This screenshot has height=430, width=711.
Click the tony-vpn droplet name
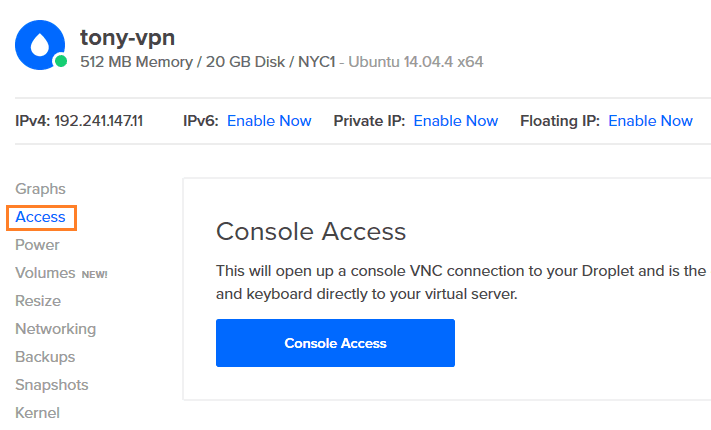pyautogui.click(x=127, y=38)
